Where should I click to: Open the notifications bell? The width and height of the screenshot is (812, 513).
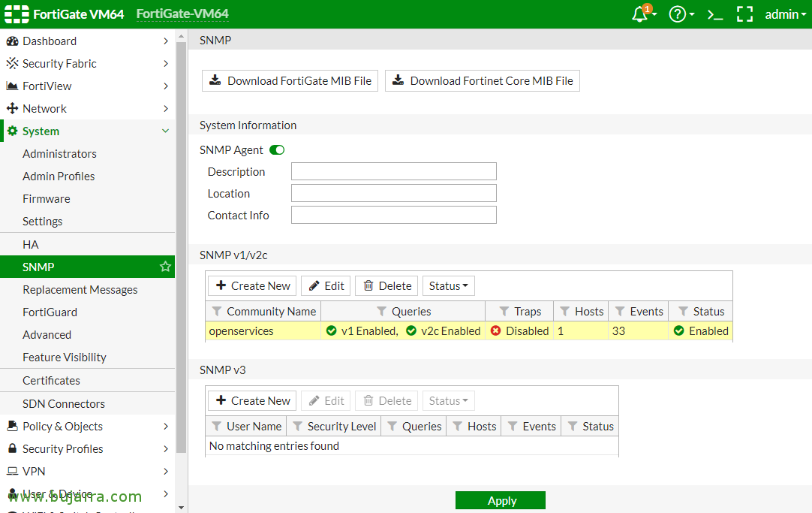pos(640,14)
